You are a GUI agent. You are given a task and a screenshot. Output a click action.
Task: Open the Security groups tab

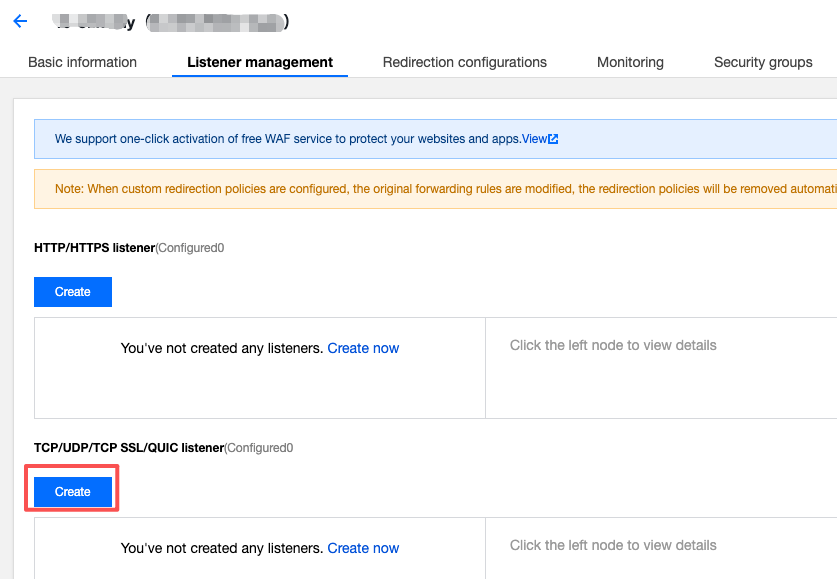pyautogui.click(x=763, y=62)
